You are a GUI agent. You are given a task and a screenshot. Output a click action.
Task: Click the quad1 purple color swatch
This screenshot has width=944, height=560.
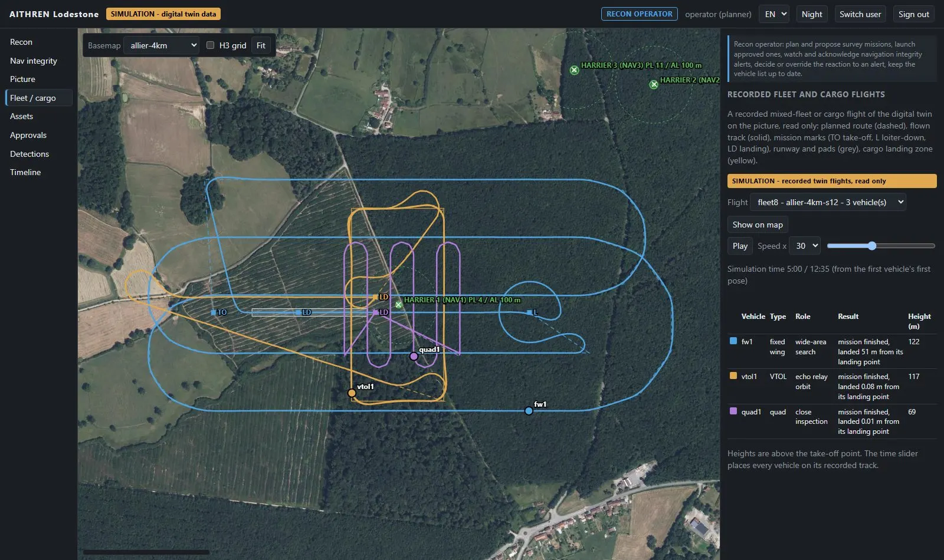tap(733, 411)
